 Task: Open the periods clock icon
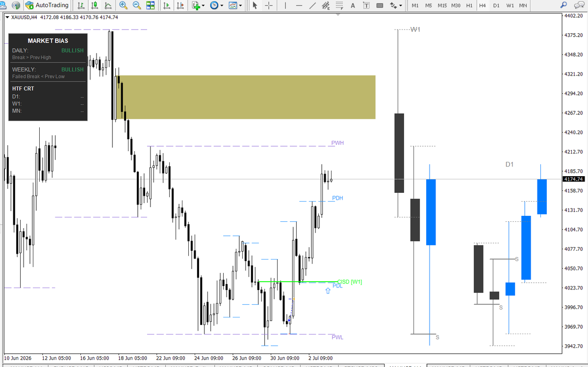214,5
